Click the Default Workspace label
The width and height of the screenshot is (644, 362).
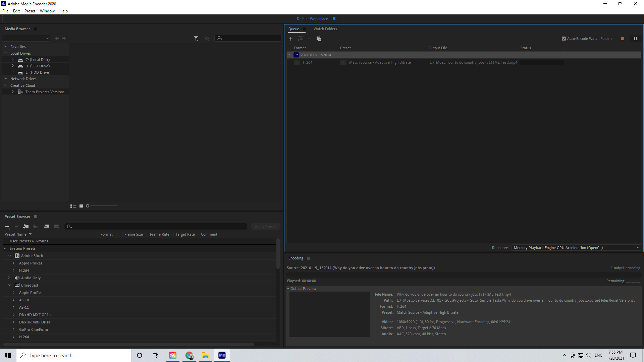(312, 19)
